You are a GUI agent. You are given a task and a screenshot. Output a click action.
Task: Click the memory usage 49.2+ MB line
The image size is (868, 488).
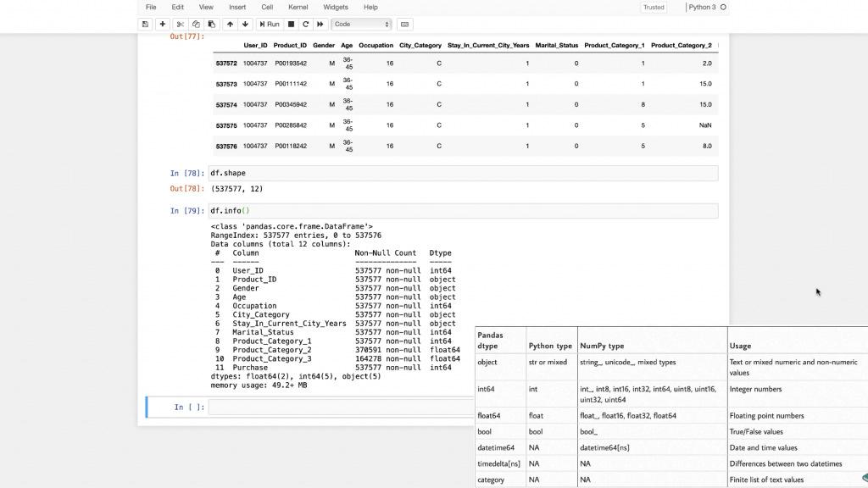click(x=259, y=385)
